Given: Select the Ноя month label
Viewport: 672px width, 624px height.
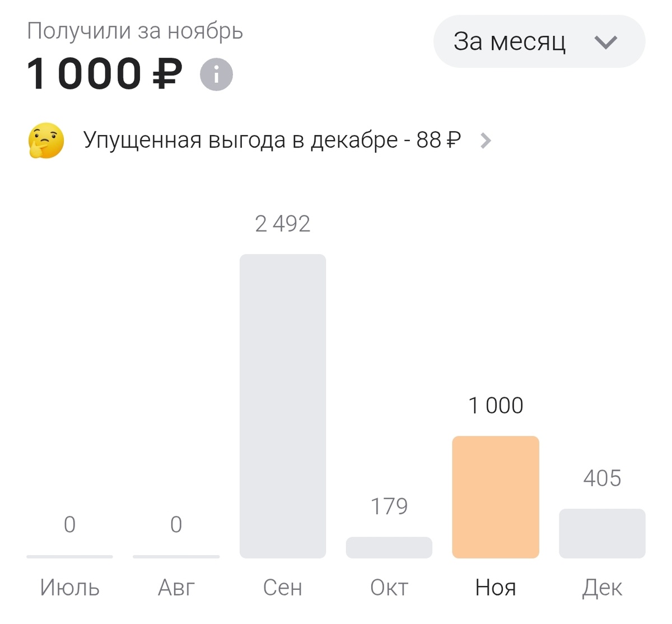Looking at the screenshot, I should coord(496,588).
